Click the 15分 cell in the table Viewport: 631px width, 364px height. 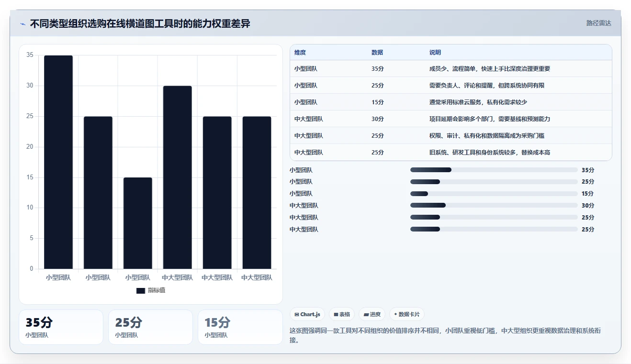[x=377, y=102]
